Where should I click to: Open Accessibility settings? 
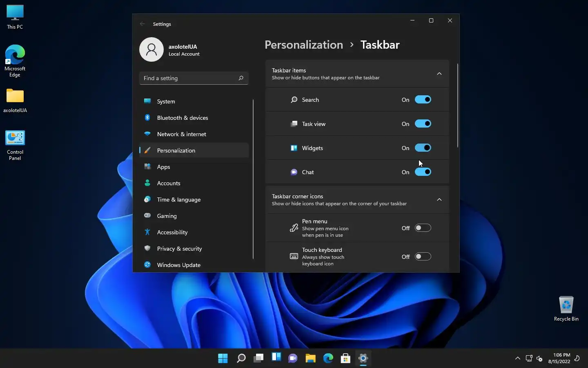194,232
